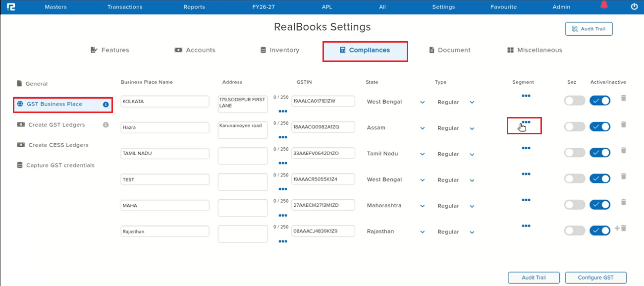Open address dots under TAMIL NADU address

point(283,164)
